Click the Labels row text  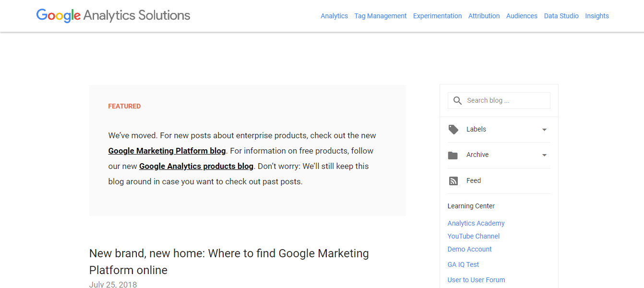click(x=476, y=129)
